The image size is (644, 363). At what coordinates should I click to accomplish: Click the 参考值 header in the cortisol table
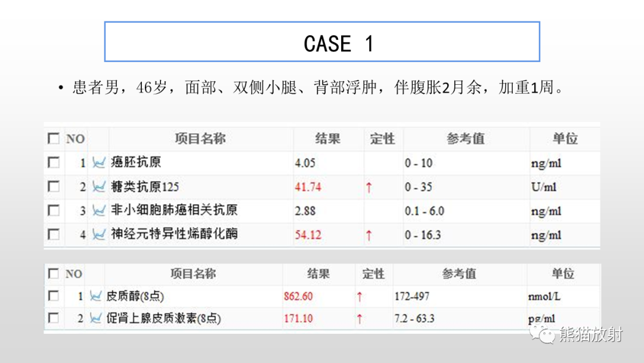pos(459,274)
